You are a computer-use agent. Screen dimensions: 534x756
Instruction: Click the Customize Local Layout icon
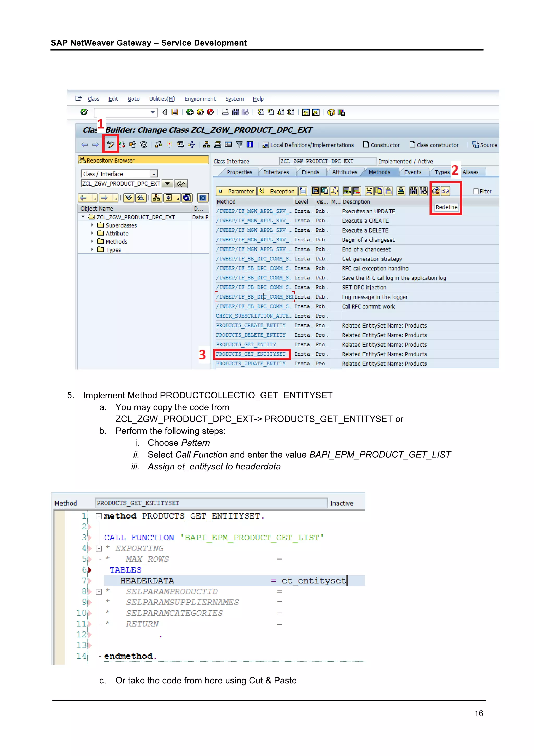[342, 112]
